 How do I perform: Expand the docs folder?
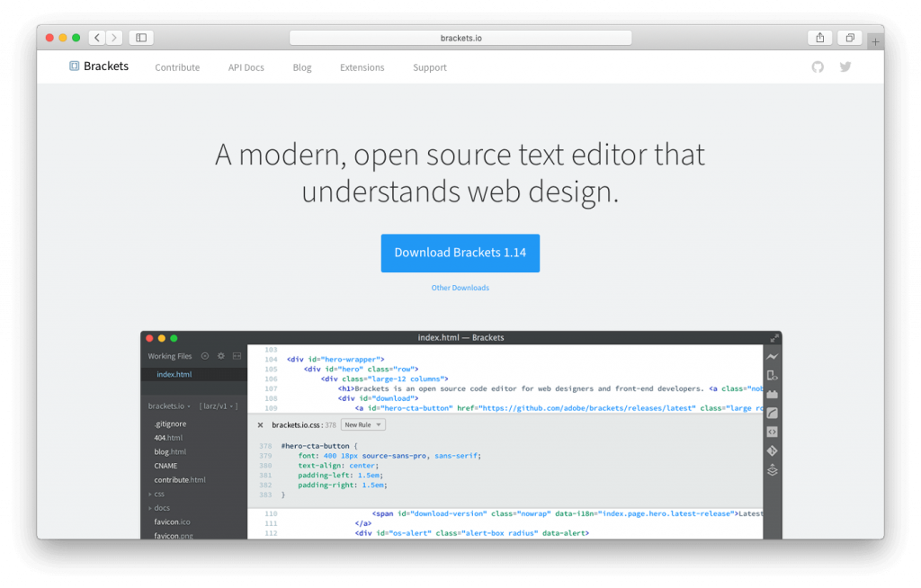coord(150,508)
